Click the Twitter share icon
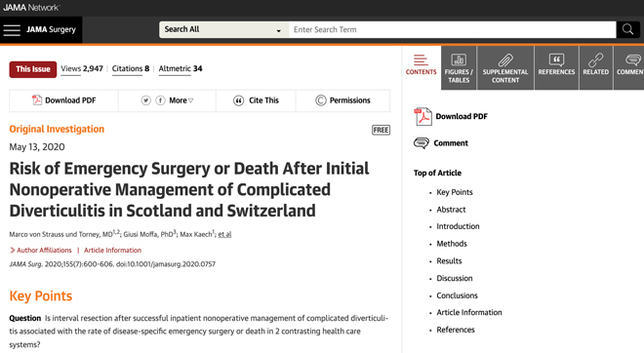The image size is (644, 353). [145, 100]
